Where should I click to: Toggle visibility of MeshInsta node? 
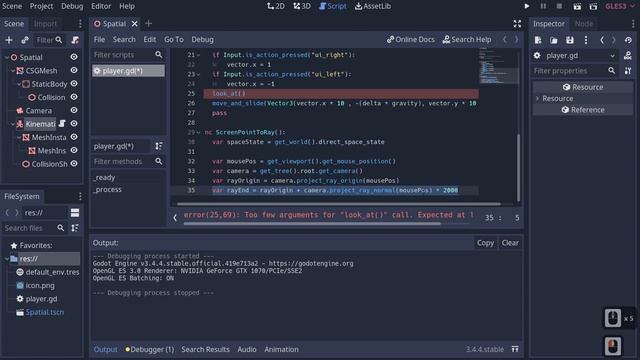point(74,137)
